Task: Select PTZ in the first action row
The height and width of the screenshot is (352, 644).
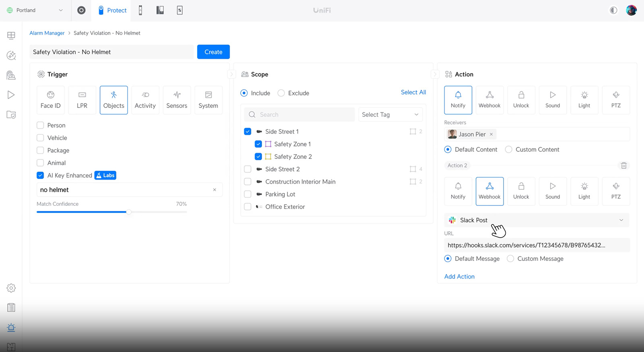Action: click(616, 100)
